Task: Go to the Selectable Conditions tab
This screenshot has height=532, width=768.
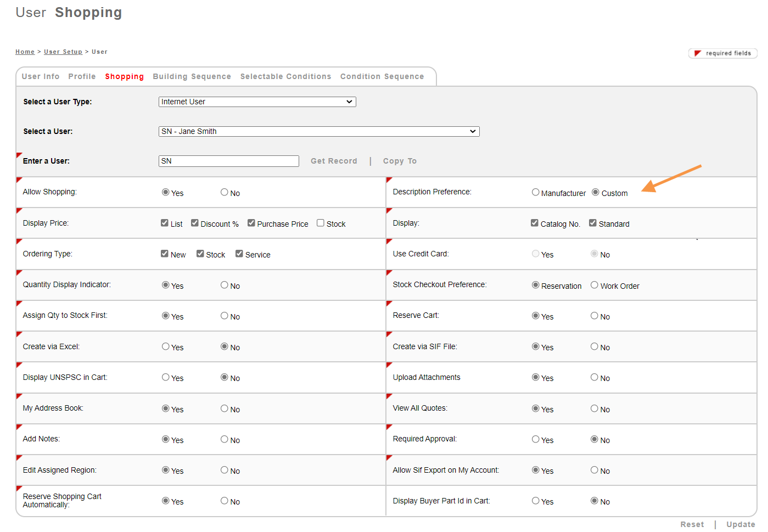Action: click(285, 76)
